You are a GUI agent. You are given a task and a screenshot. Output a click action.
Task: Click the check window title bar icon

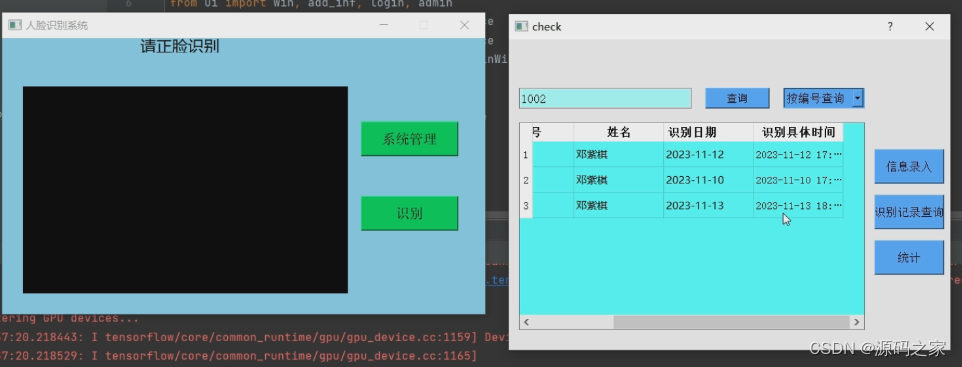click(521, 26)
